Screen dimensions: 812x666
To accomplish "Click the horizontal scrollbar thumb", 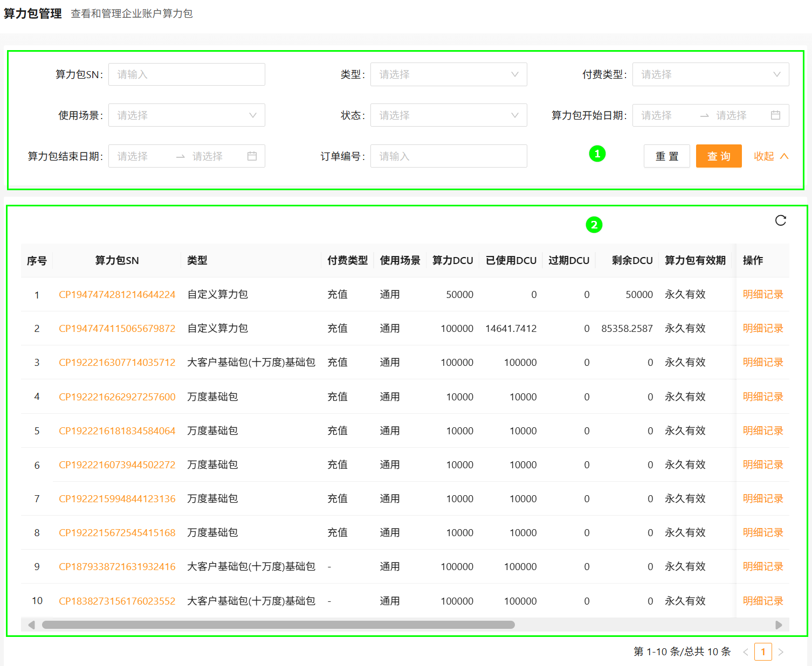I will pyautogui.click(x=278, y=625).
